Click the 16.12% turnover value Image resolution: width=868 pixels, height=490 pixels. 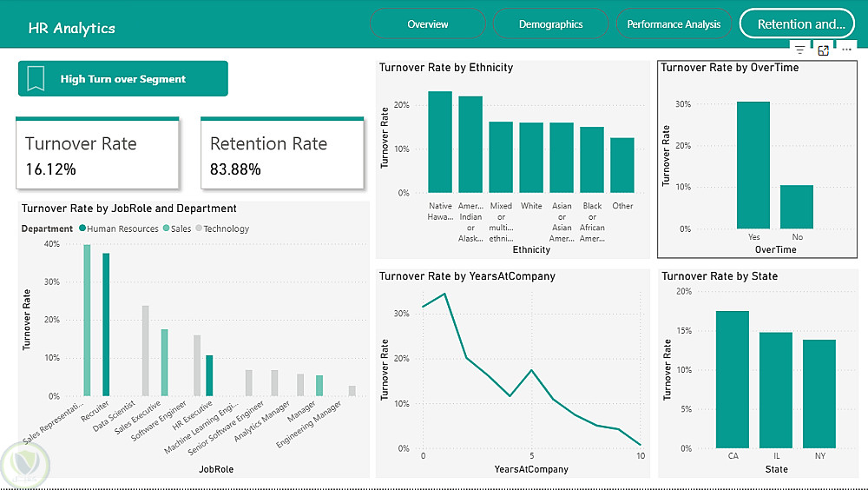(51, 169)
